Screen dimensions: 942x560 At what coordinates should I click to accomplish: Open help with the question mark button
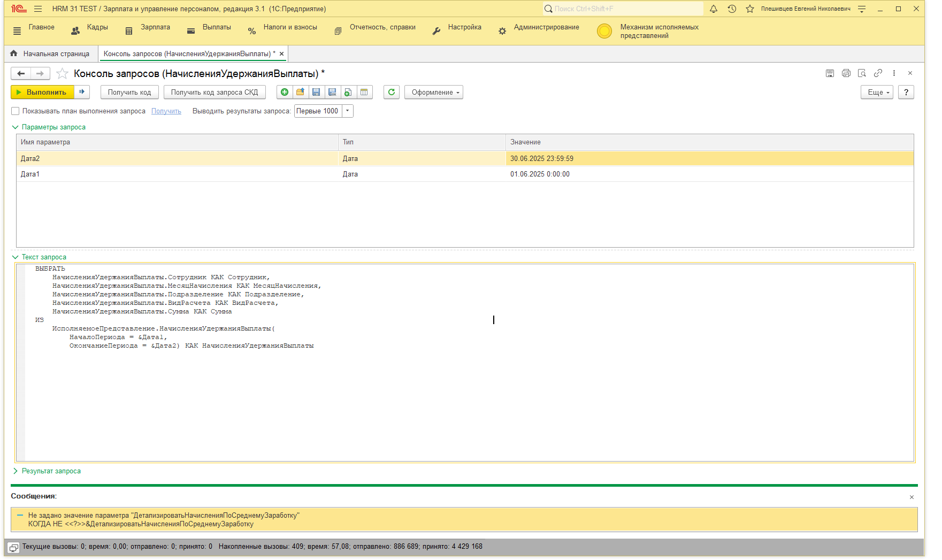click(906, 92)
